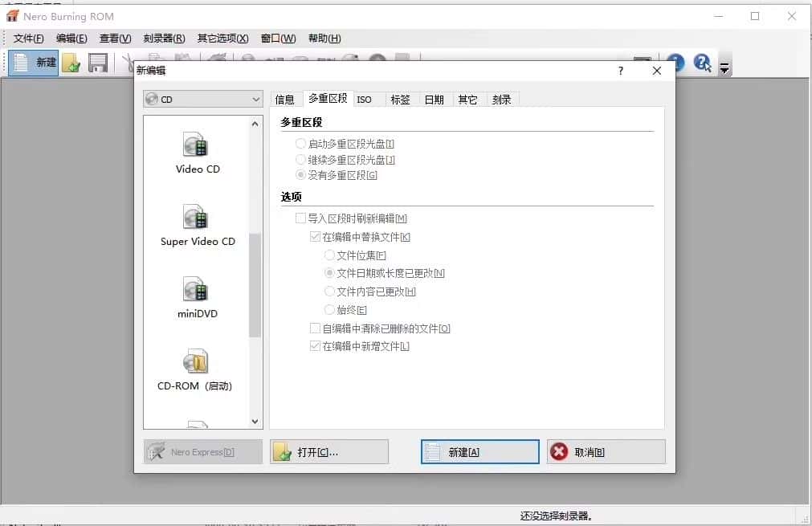Switch to the ISO tab
The image size is (812, 526).
coord(367,99)
